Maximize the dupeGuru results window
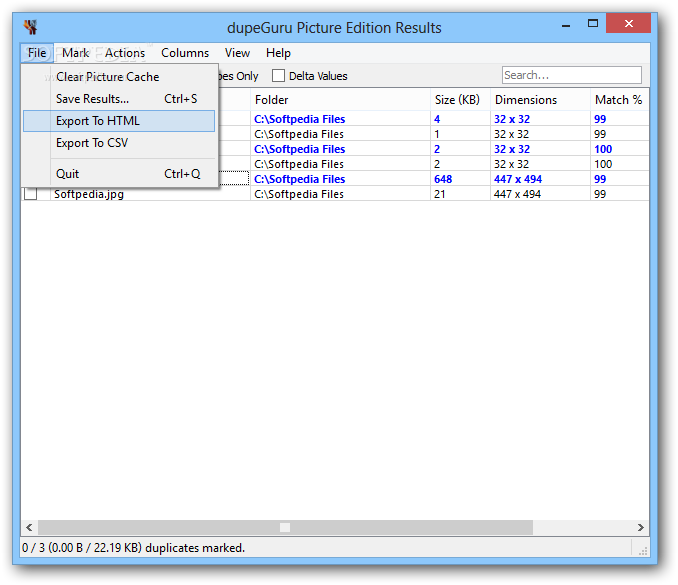The width and height of the screenshot is (678, 585). tap(593, 24)
